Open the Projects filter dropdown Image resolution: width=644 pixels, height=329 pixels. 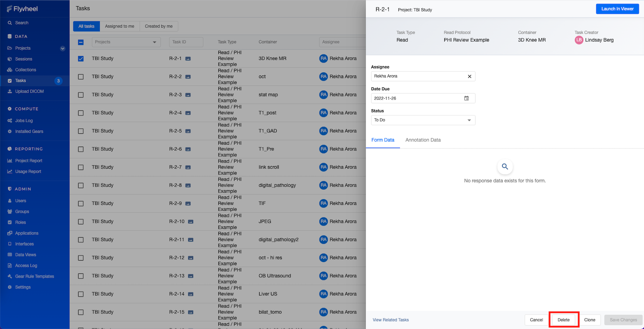(x=126, y=42)
